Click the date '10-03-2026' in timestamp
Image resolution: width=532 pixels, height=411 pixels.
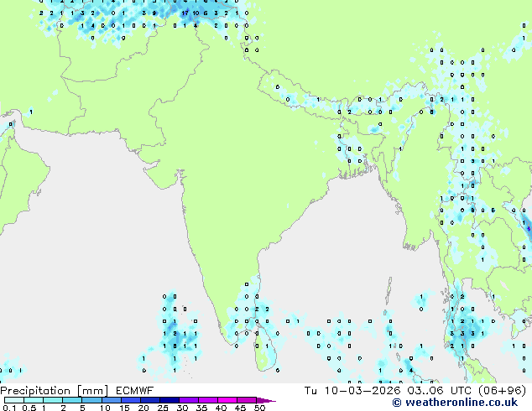click(x=362, y=391)
